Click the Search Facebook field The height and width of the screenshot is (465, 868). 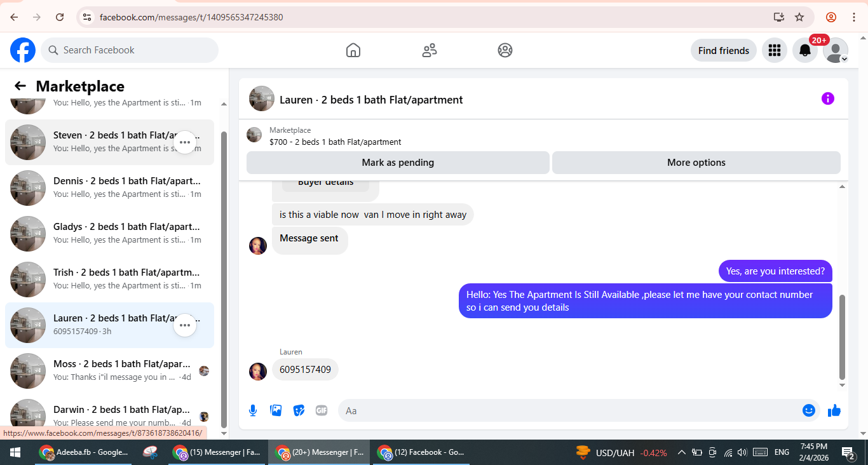point(130,50)
